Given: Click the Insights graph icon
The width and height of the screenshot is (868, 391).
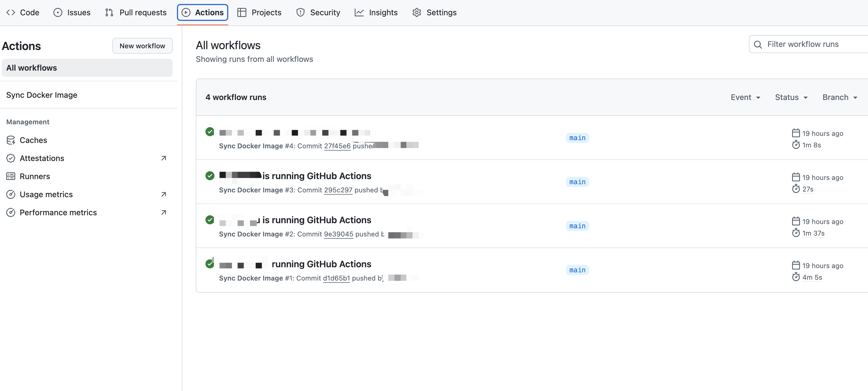Looking at the screenshot, I should coord(359,12).
